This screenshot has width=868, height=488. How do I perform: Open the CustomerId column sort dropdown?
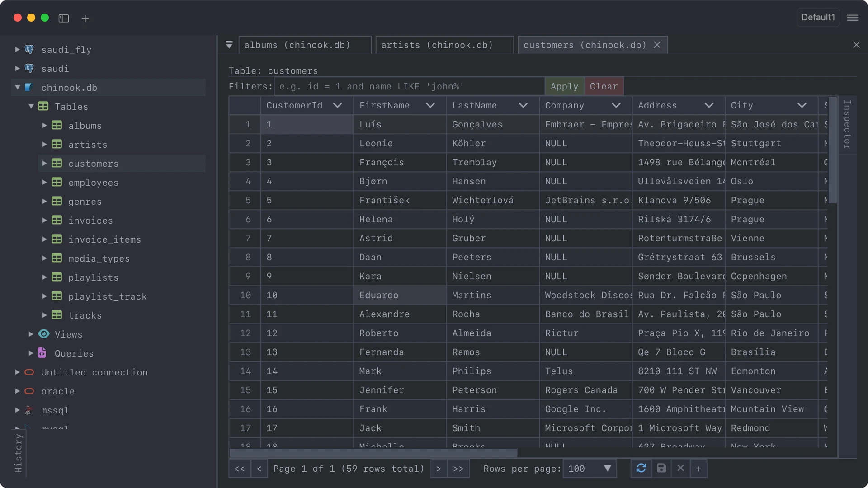click(337, 105)
